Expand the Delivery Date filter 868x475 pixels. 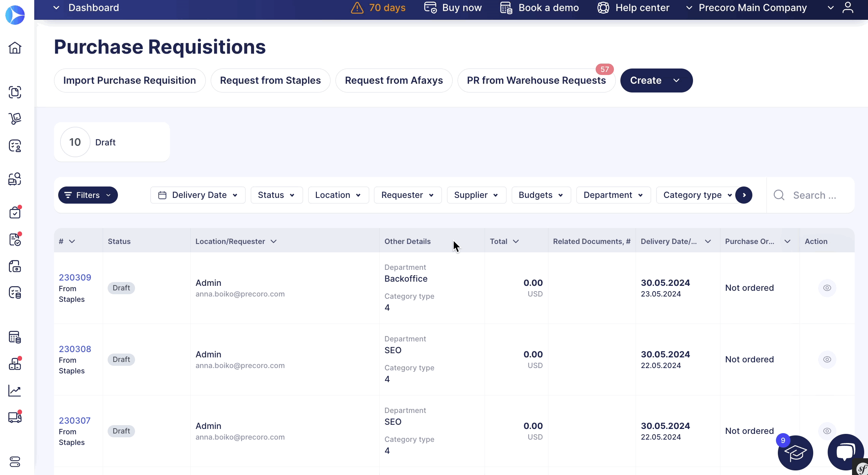(198, 195)
